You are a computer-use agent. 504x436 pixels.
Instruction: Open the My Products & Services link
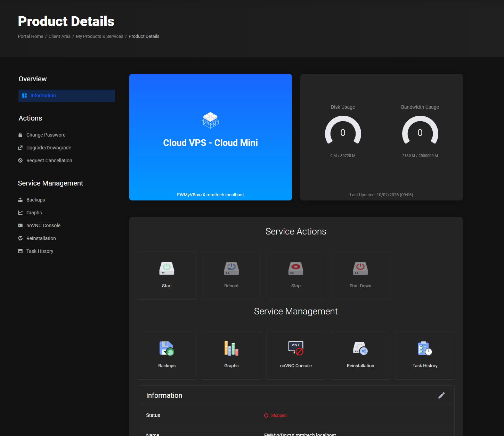click(x=99, y=36)
